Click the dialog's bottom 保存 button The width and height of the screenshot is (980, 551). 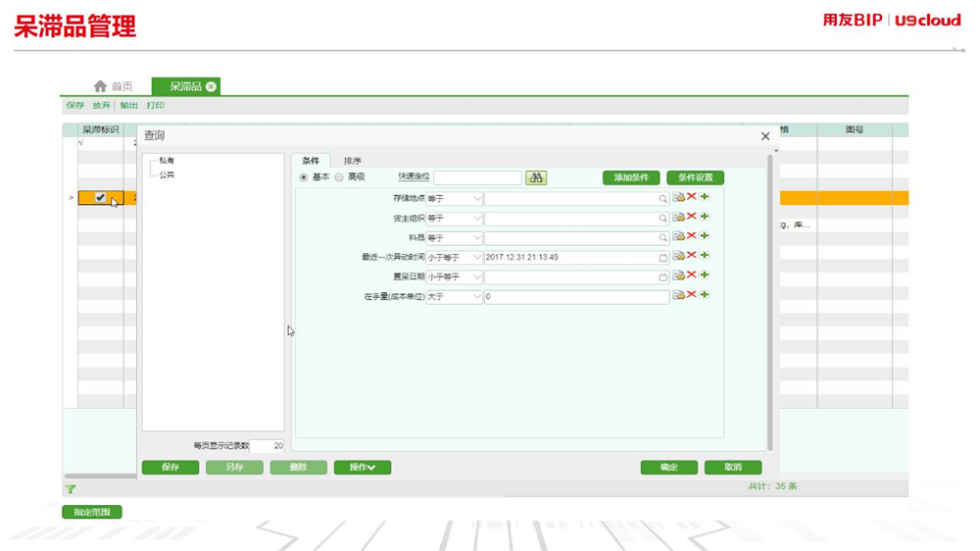point(170,468)
